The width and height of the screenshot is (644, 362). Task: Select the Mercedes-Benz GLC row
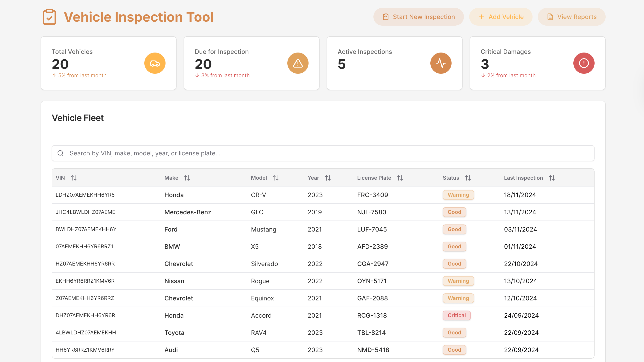(322, 212)
